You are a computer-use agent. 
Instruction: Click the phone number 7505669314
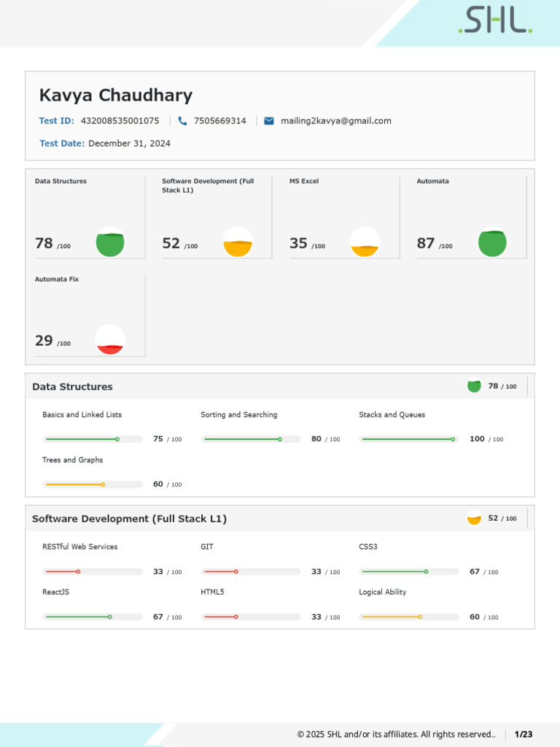[220, 121]
